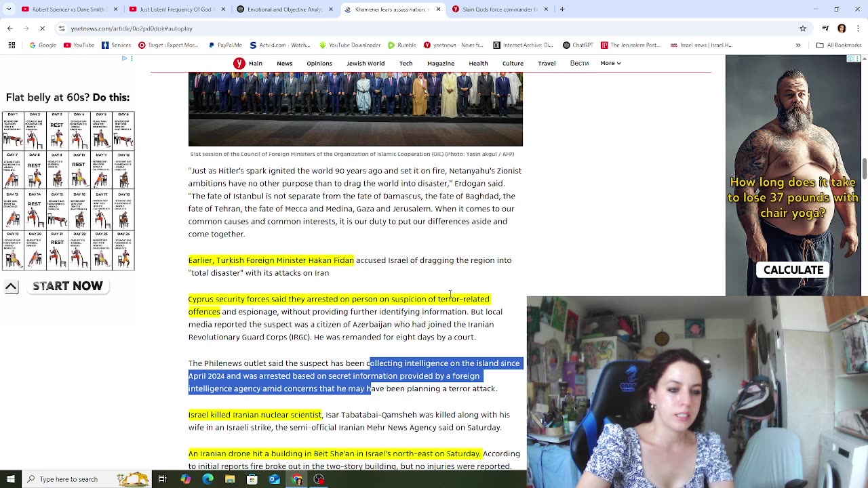Screen dimensions: 868x488
Task: Click the chair workout calendar ad image
Action: 68,191
